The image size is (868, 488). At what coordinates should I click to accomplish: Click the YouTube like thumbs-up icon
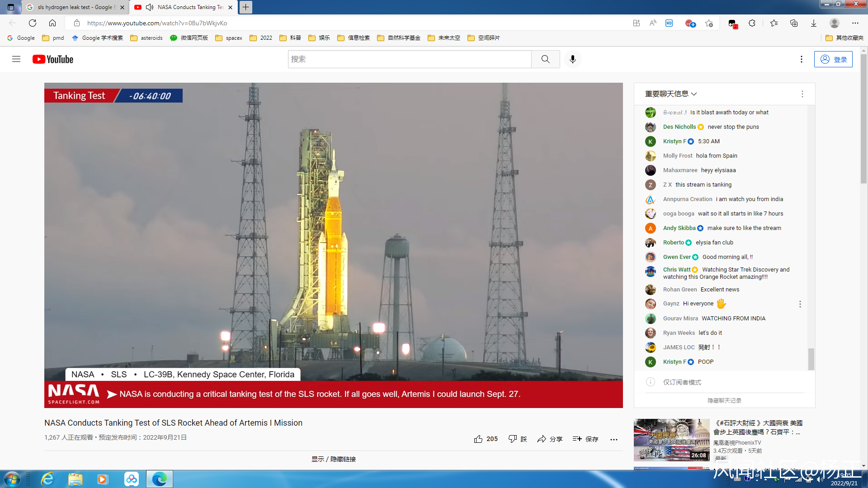(x=478, y=439)
